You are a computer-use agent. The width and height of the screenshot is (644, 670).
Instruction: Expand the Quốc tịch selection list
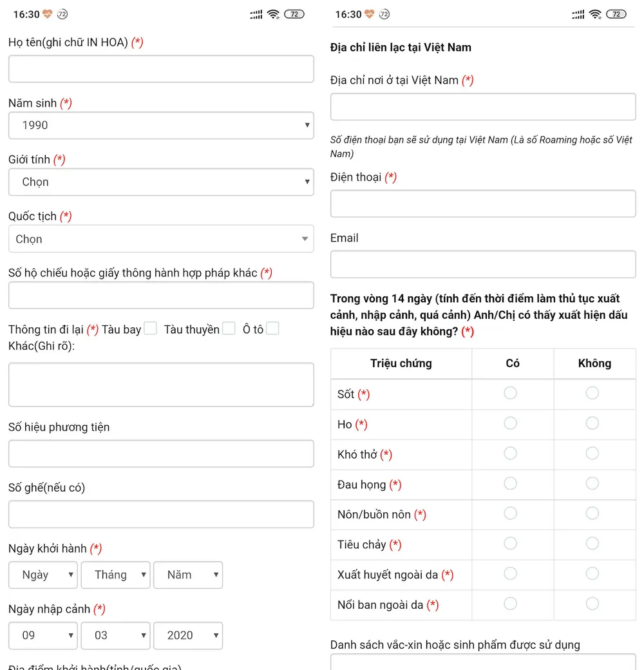(x=161, y=239)
